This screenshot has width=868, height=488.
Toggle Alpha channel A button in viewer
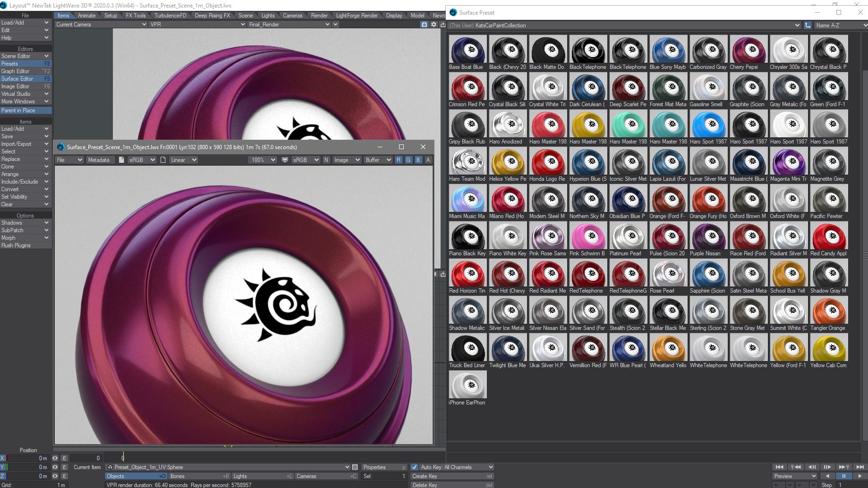click(x=428, y=160)
